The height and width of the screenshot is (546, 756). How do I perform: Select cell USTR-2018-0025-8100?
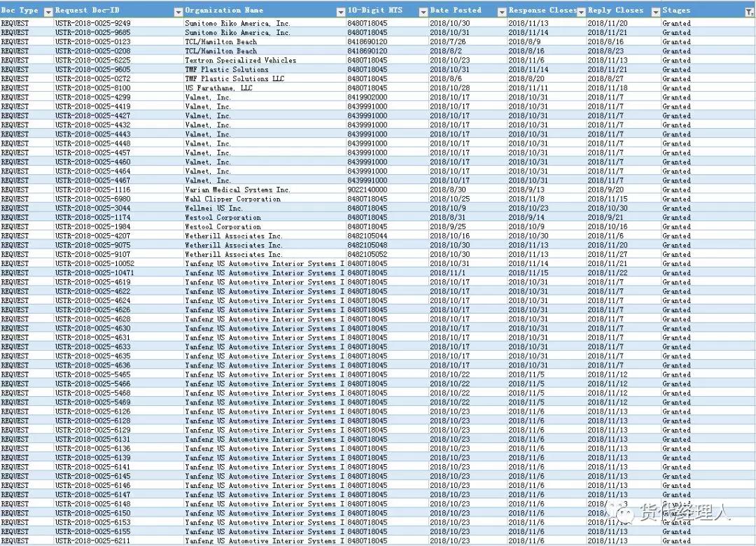point(118,87)
